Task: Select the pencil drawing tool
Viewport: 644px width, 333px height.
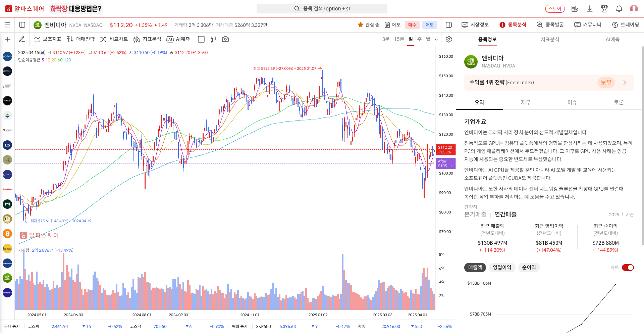Action: pos(22,39)
